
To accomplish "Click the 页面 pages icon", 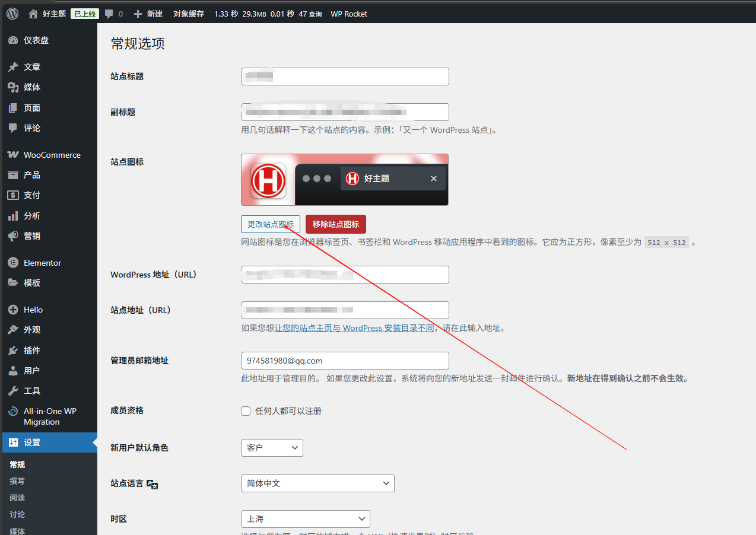I will point(13,108).
